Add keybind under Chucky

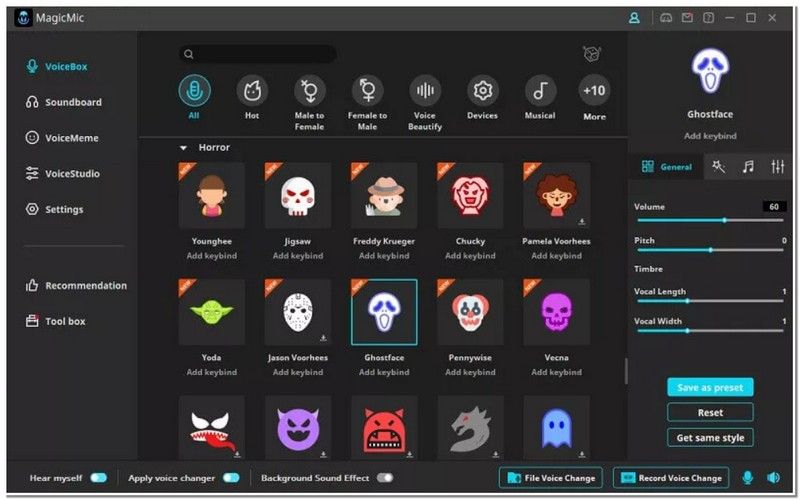pyautogui.click(x=470, y=256)
